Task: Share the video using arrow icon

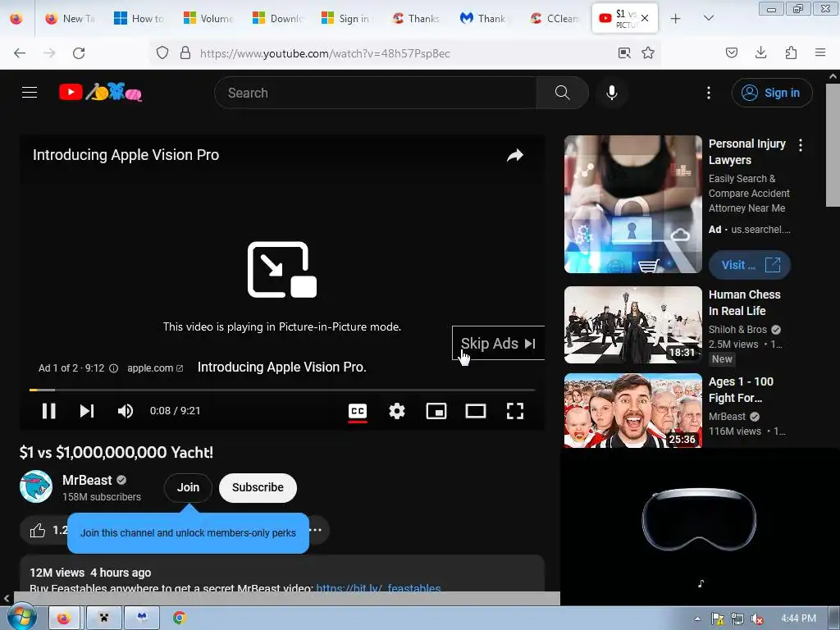Action: click(x=515, y=155)
